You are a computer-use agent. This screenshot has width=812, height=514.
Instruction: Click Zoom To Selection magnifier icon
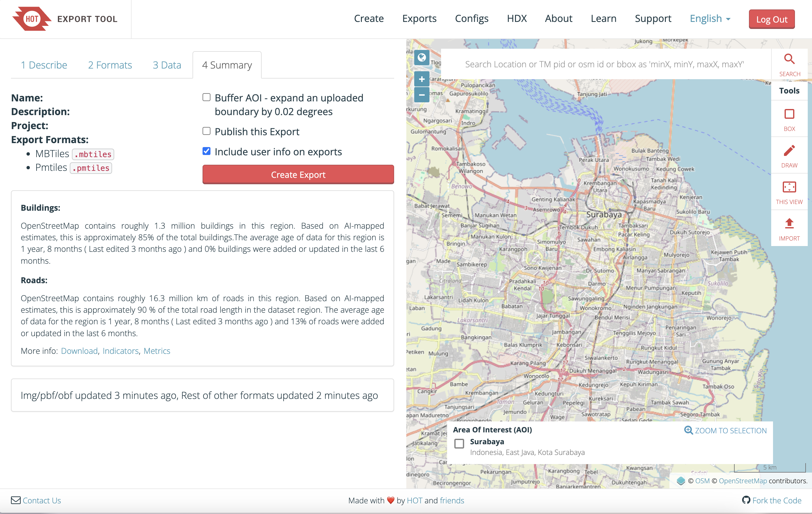[688, 430]
